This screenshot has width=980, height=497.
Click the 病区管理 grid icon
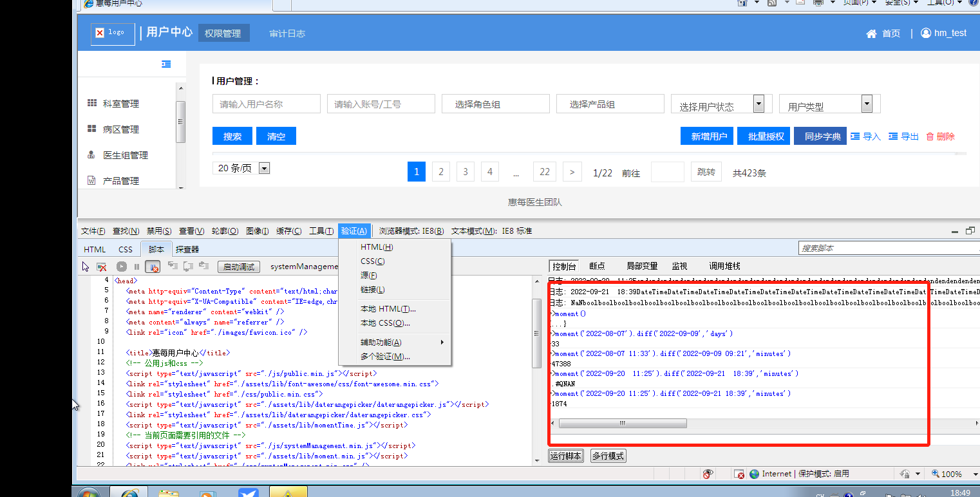point(92,129)
